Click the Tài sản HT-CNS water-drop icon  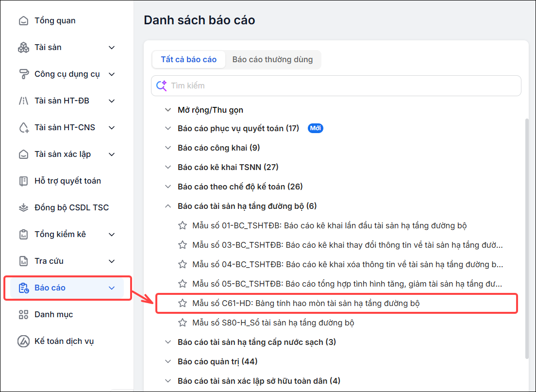click(23, 127)
